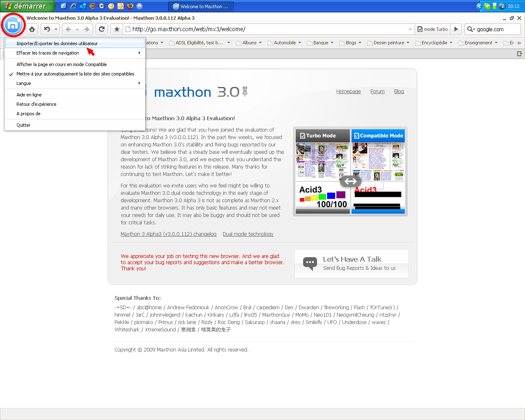525x420 pixels.
Task: Open the Homepage link
Action: click(349, 91)
